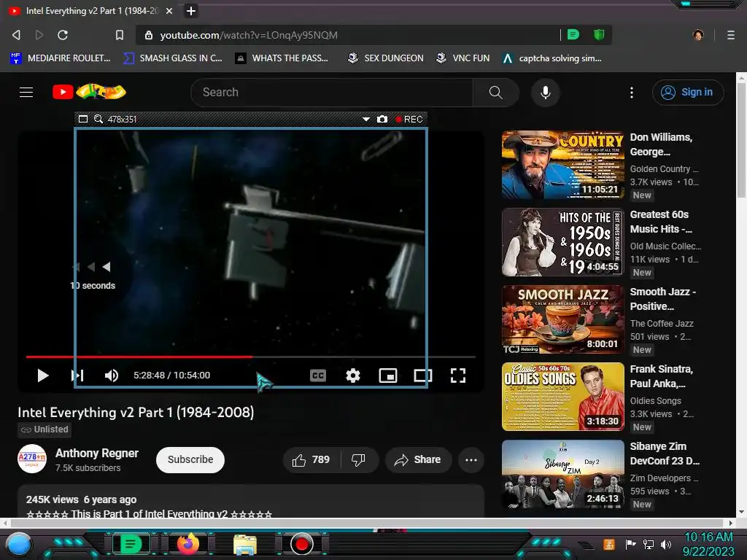Toggle closed captions CC
Screen dimensions: 747x560
pos(318,376)
